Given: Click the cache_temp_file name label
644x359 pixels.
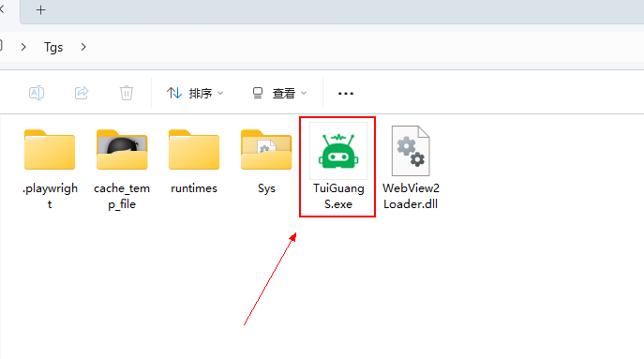Looking at the screenshot, I should coord(122,196).
